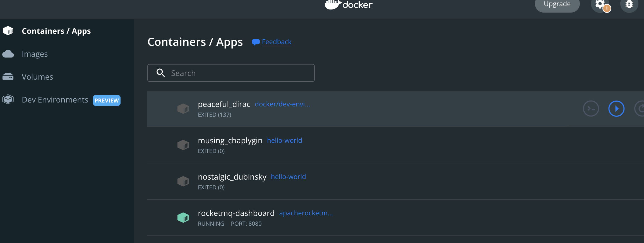Click the musing_chaplygin container icon
This screenshot has height=243, width=644.
183,145
